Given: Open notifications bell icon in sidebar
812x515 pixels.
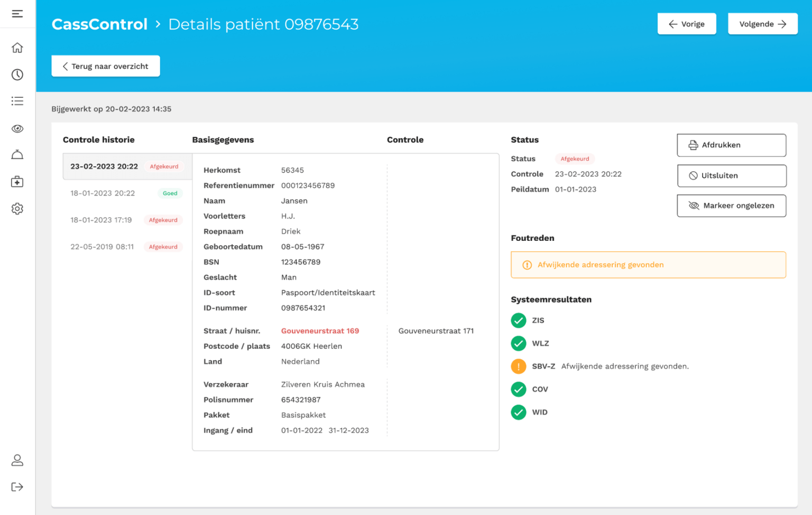Looking at the screenshot, I should [x=17, y=155].
